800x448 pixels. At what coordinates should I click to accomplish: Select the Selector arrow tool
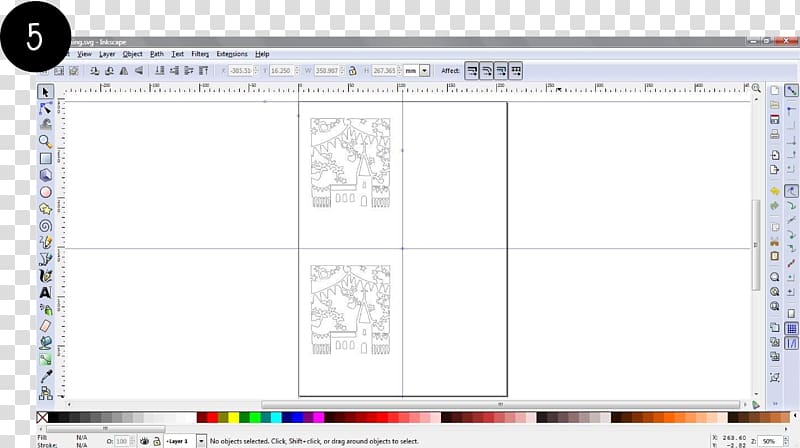(45, 92)
